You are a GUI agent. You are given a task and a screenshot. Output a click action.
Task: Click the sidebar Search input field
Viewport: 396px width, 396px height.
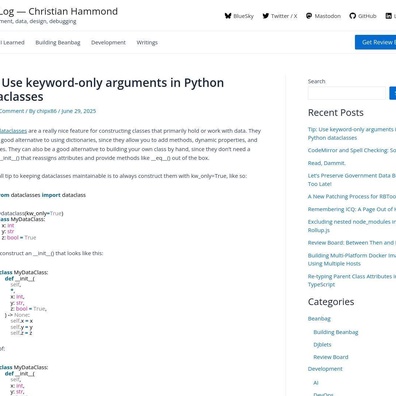click(x=347, y=93)
